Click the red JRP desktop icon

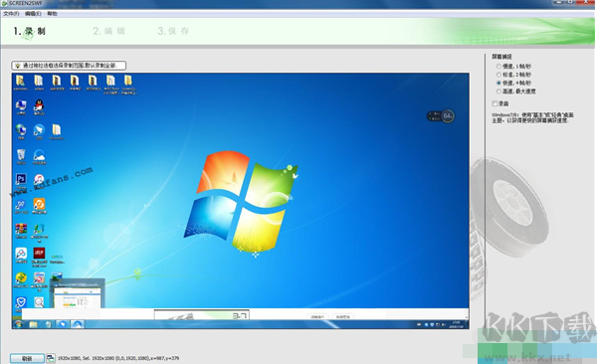(39, 253)
